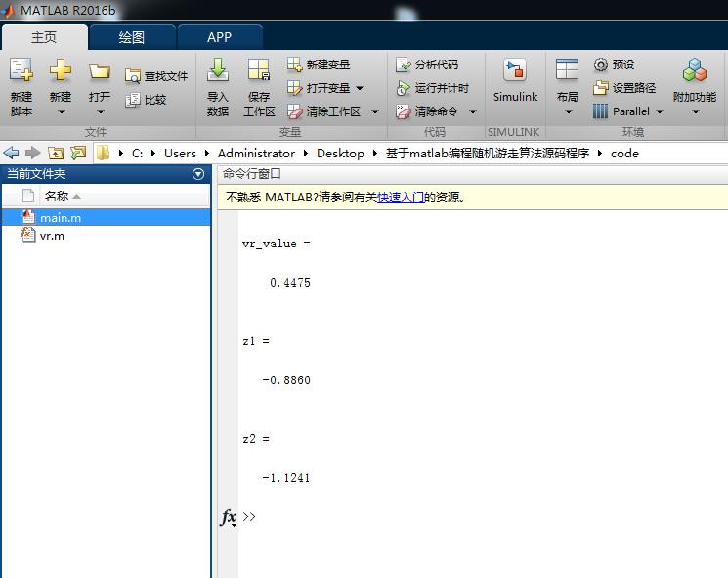The height and width of the screenshot is (578, 728).
Task: Click z1 result -0.8860
Action: (286, 380)
